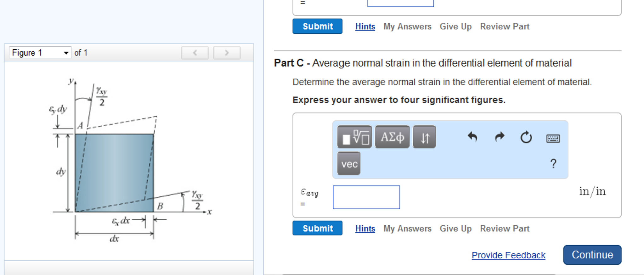Insert a vector using the vec button

[348, 163]
